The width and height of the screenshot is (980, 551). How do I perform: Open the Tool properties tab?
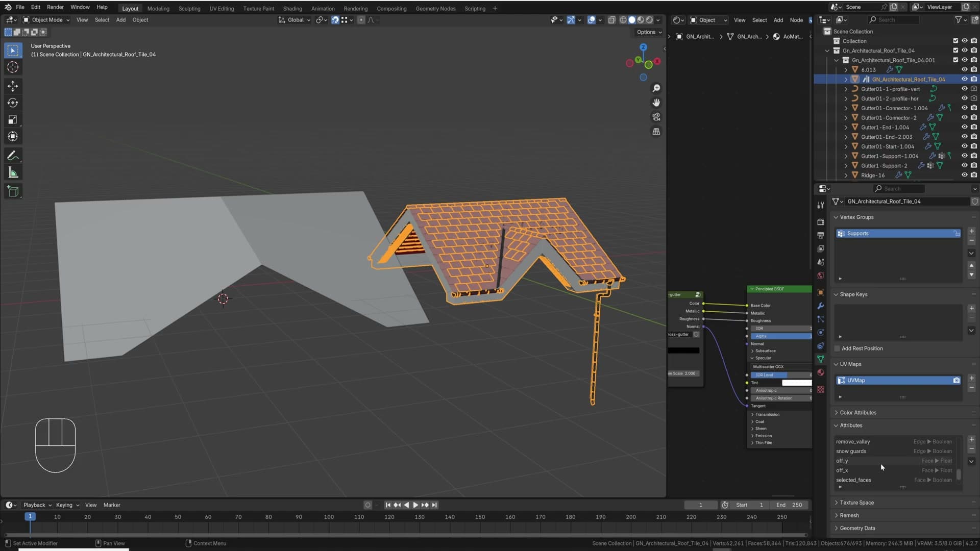(821, 205)
